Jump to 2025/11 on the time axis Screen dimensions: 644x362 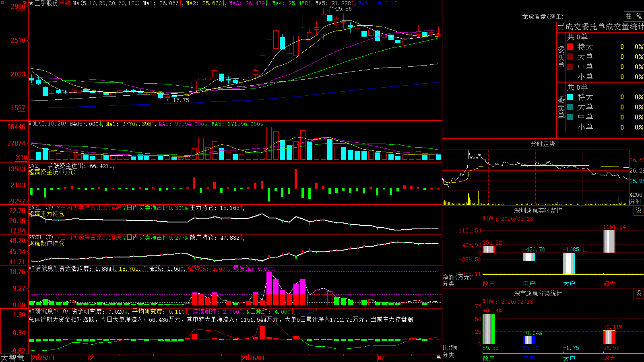[x=43, y=358]
